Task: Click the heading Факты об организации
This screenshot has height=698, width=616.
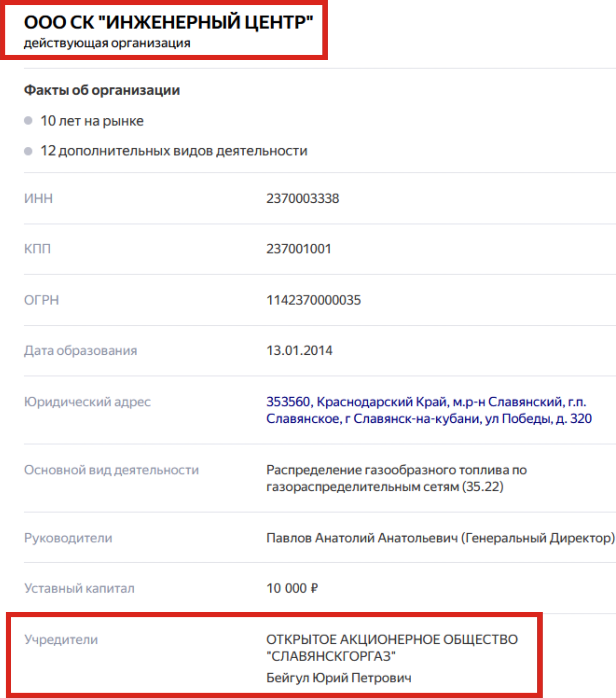Action: pyautogui.click(x=102, y=90)
